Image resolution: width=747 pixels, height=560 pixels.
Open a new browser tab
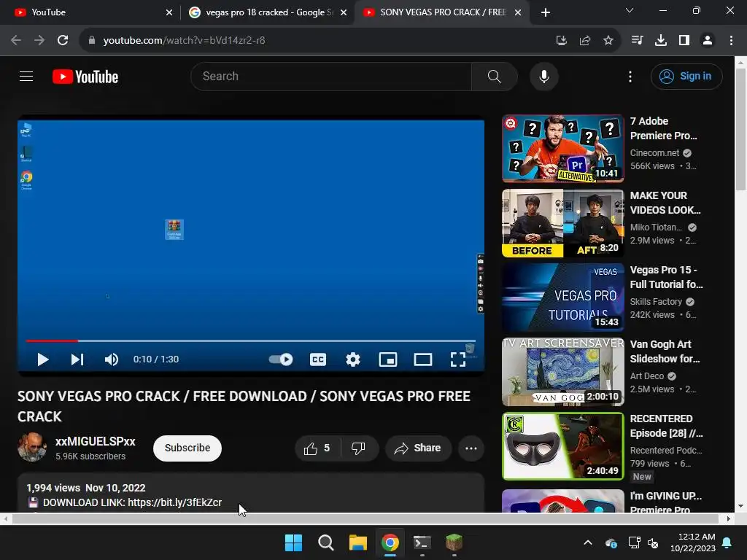click(x=546, y=12)
